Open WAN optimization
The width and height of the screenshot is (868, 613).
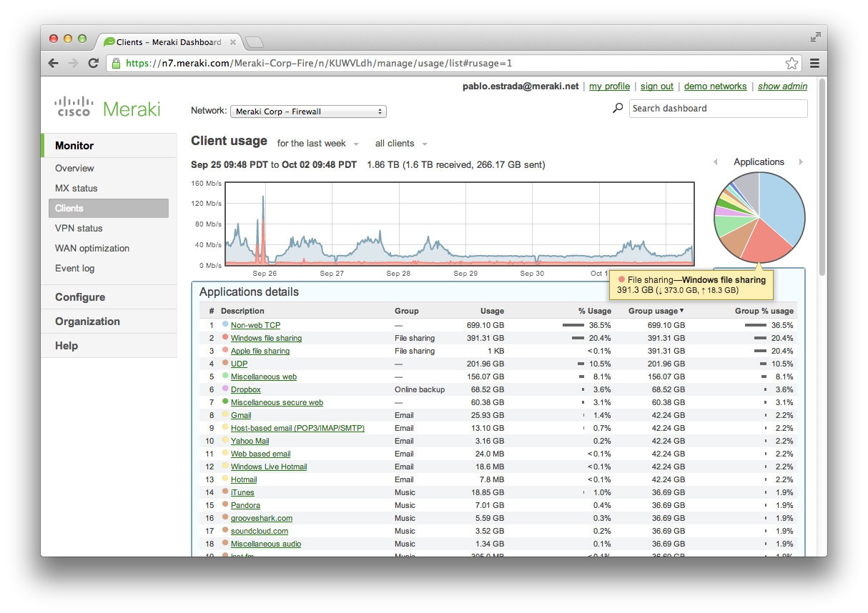(92, 249)
